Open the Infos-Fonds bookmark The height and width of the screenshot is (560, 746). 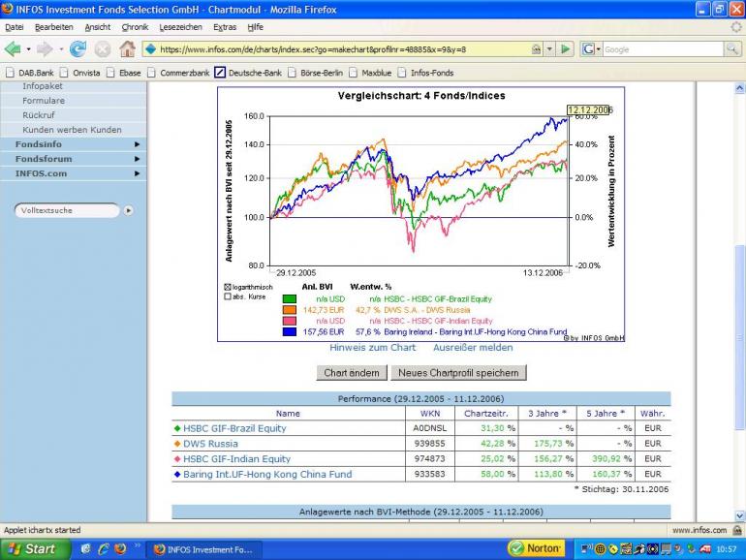(426, 73)
